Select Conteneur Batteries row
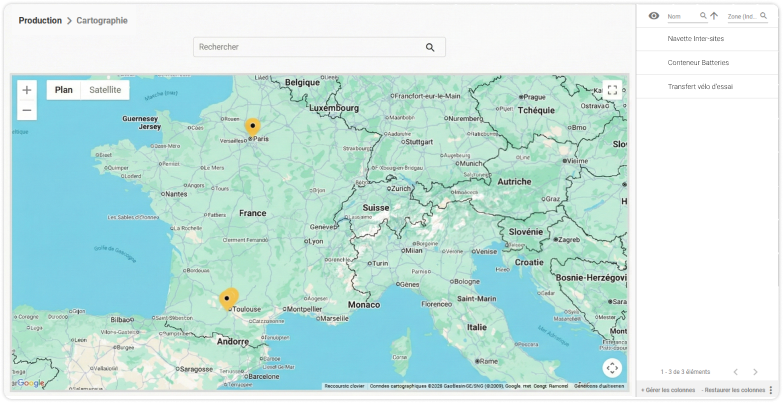The width and height of the screenshot is (783, 403). click(707, 62)
